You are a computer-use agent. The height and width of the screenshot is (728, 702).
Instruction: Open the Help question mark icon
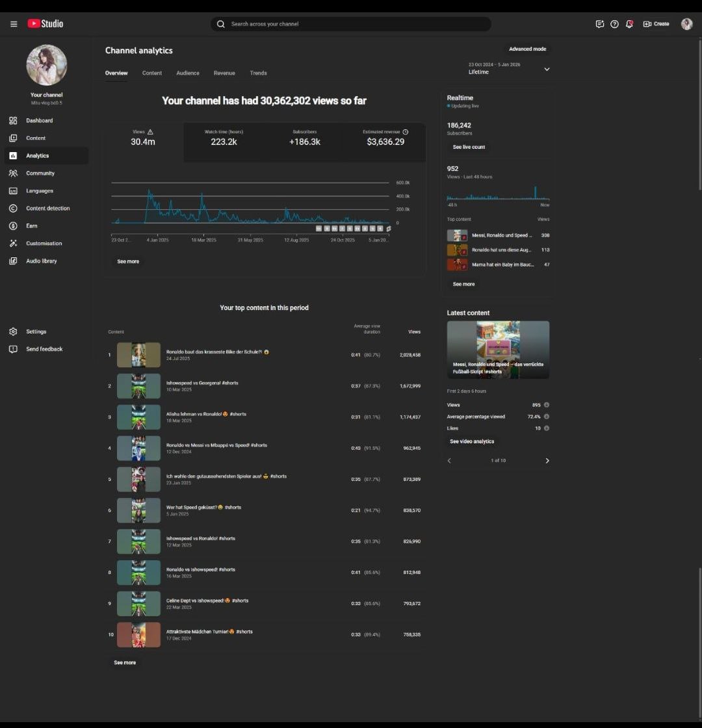click(614, 24)
